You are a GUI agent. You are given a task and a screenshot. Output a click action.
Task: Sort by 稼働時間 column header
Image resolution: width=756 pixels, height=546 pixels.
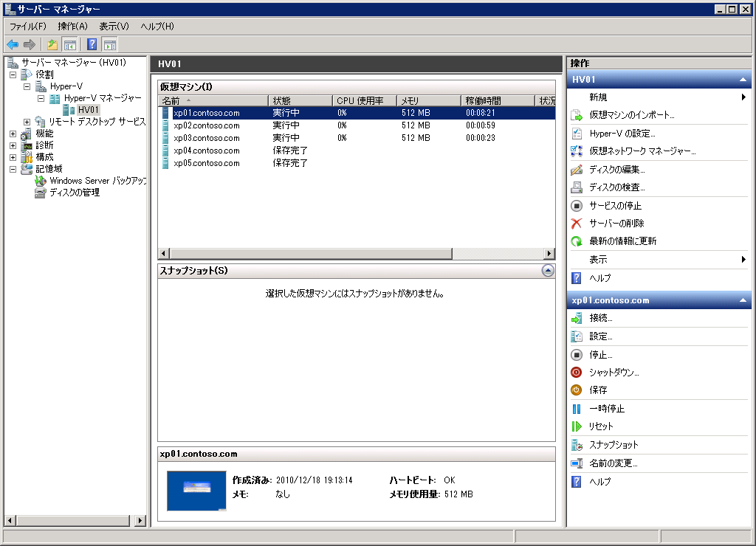tap(498, 101)
